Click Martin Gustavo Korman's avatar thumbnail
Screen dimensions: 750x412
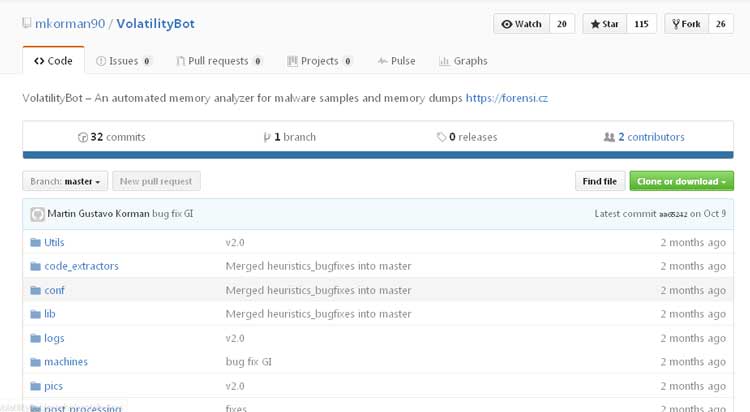click(37, 214)
